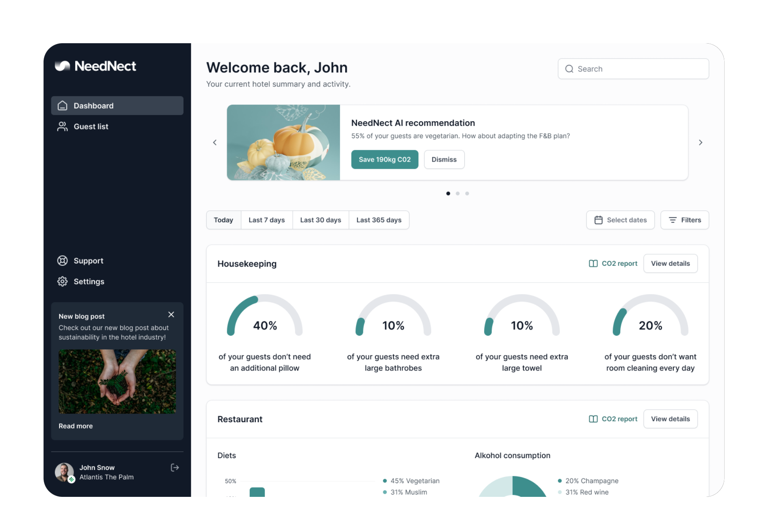Viewport: 778px width, 532px height.
Task: Dismiss the AI recommendation
Action: 444,160
